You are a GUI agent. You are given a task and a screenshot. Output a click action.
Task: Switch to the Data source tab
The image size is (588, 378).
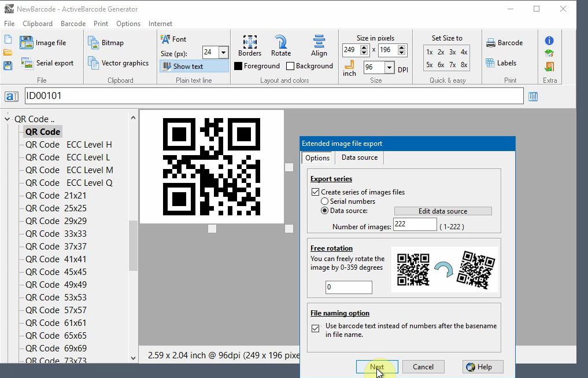(359, 157)
